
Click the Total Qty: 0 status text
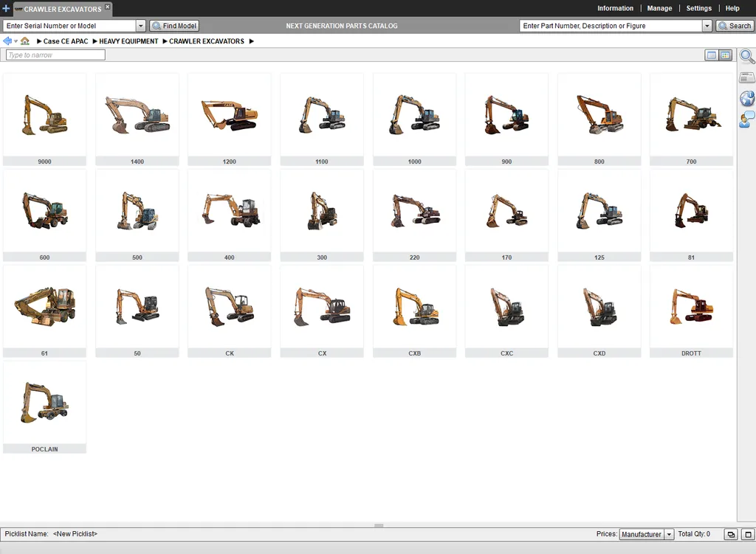tap(694, 534)
